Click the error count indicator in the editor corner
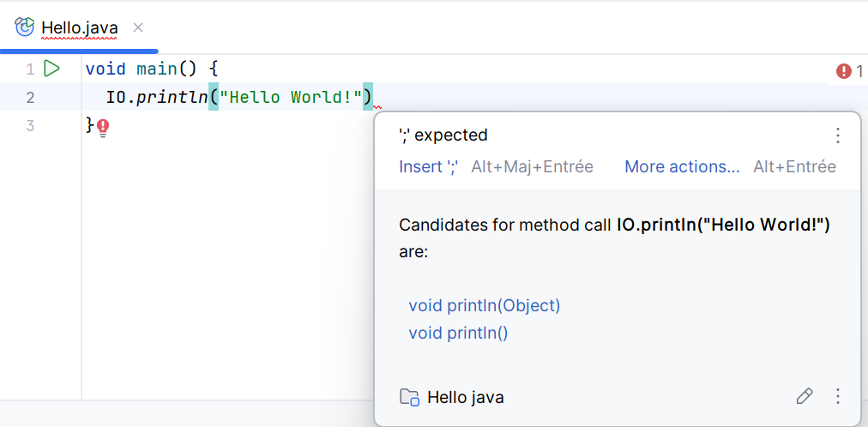This screenshot has height=427, width=868. point(849,71)
